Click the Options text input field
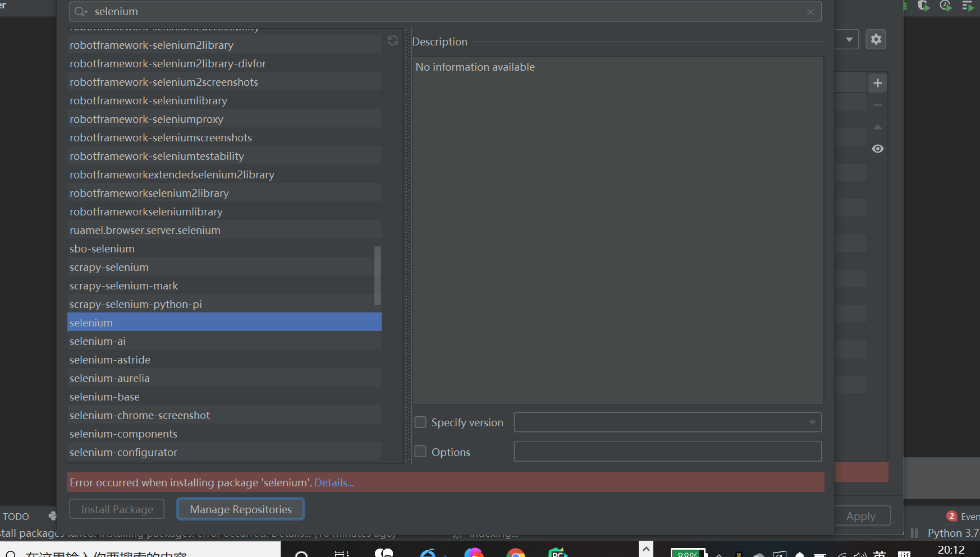The width and height of the screenshot is (980, 557). (668, 452)
